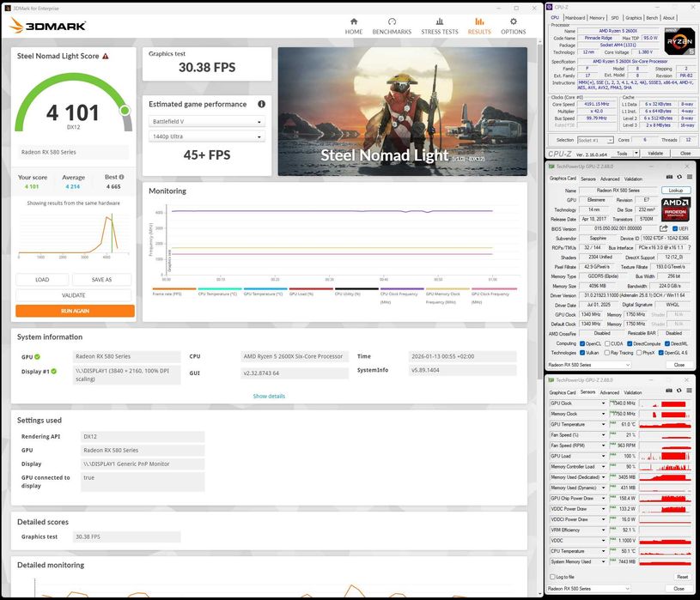Toggle DirectCompute checkbox in GPU-Z

pos(630,343)
